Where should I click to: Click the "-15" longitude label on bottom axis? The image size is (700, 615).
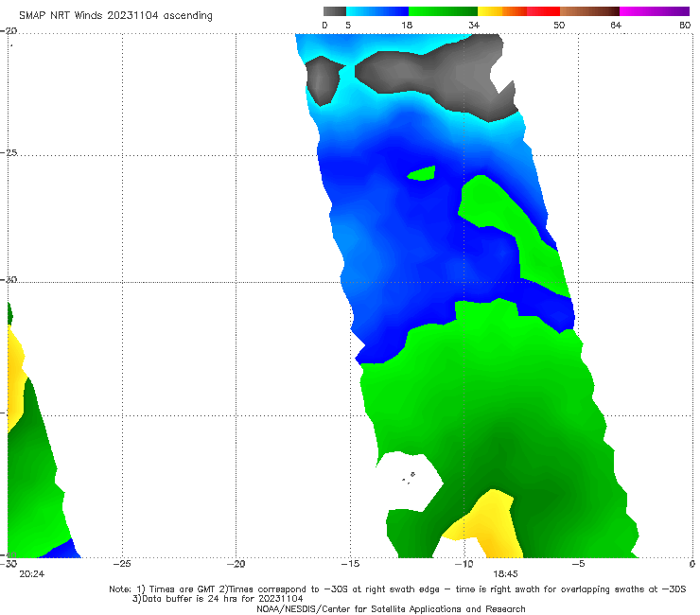[x=350, y=564]
